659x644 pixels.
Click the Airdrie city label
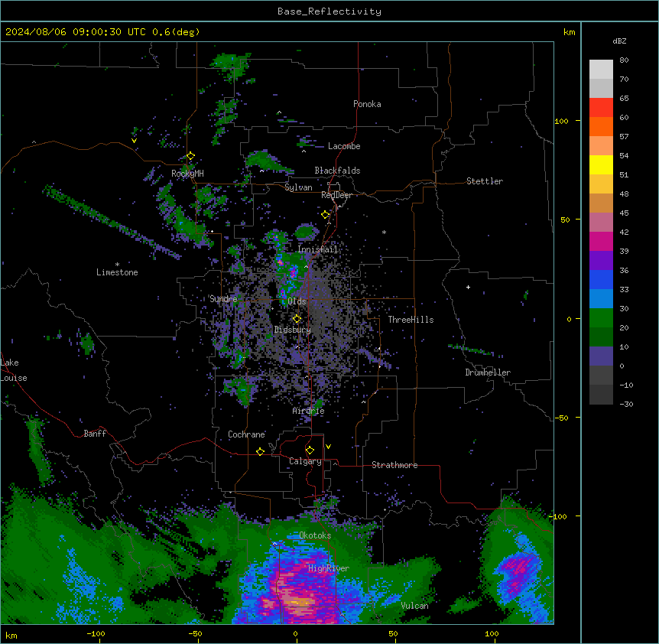coord(309,411)
